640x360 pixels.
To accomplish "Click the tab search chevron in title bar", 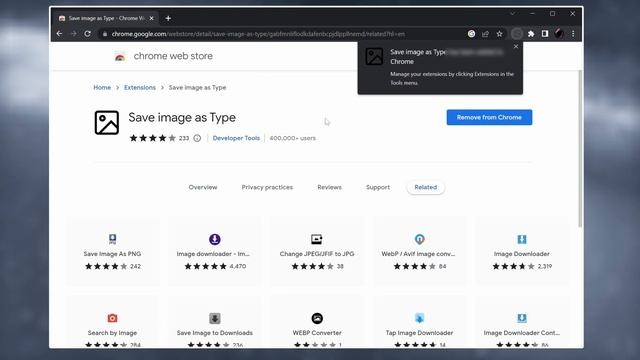I will point(512,13).
